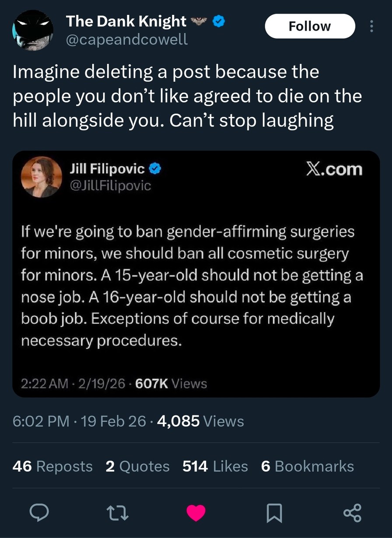Open the three-dot more options menu
The width and height of the screenshot is (392, 538).
coord(371,26)
